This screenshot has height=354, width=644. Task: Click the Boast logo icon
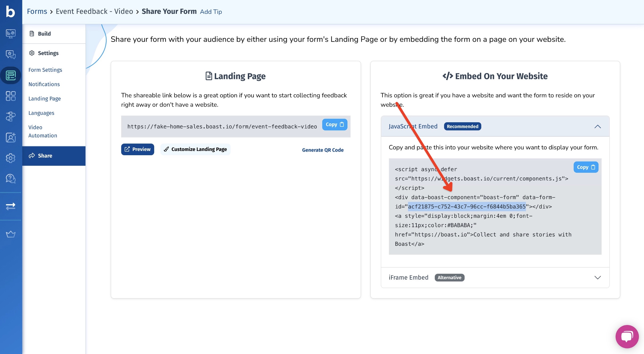[x=11, y=12]
